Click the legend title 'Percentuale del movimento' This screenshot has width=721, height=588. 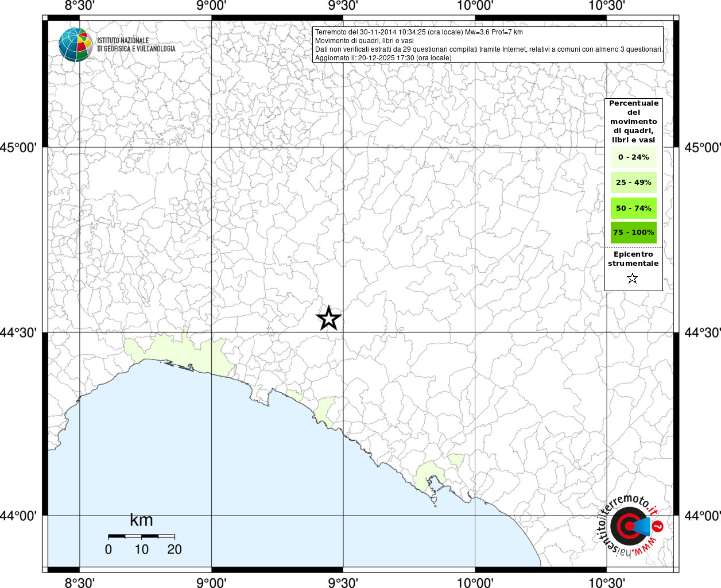coord(634,122)
